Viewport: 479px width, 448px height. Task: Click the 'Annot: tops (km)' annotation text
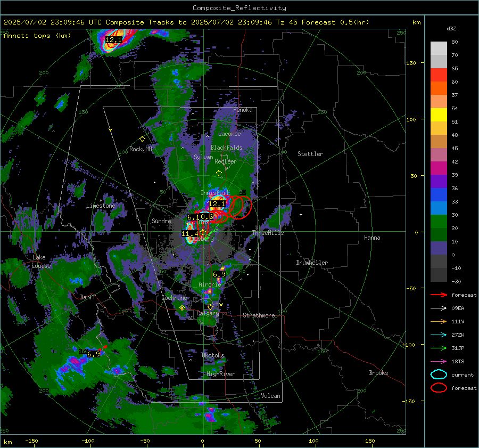click(37, 36)
